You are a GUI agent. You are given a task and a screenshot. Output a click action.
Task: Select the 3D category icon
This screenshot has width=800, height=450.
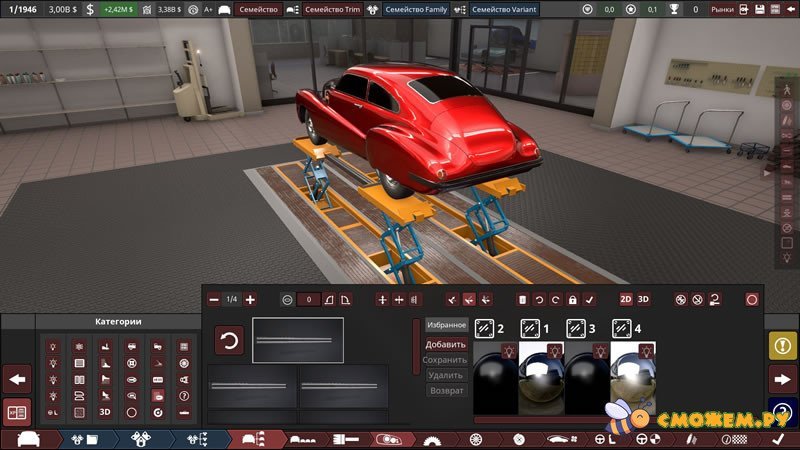105,411
